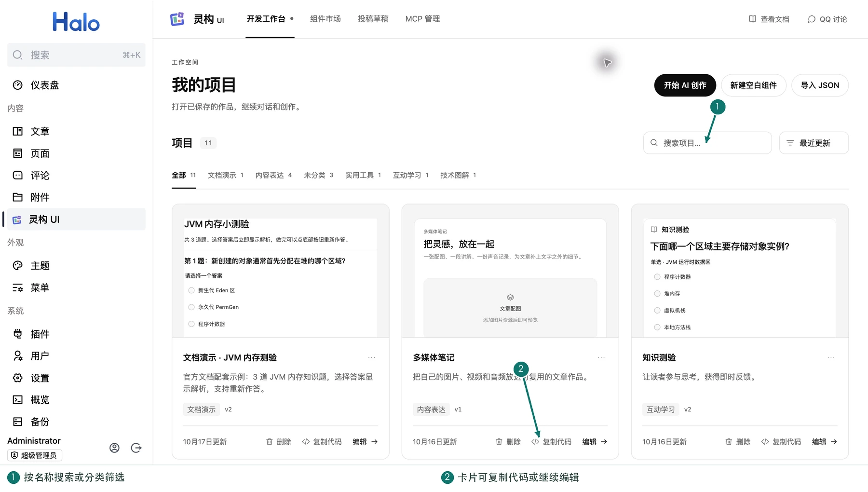The height and width of the screenshot is (492, 868).
Task: Open the more options dots on JVM 内存测验 card
Action: pos(372,357)
